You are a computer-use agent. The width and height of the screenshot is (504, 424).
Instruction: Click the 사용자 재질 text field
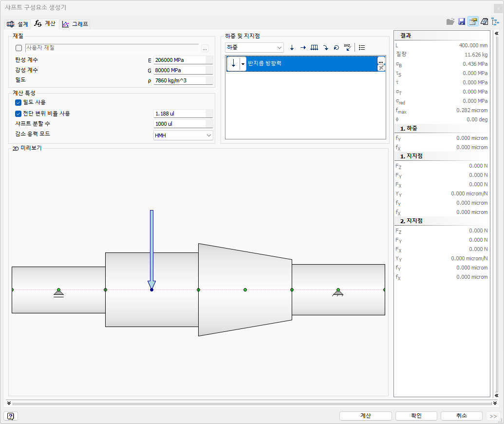(x=112, y=48)
